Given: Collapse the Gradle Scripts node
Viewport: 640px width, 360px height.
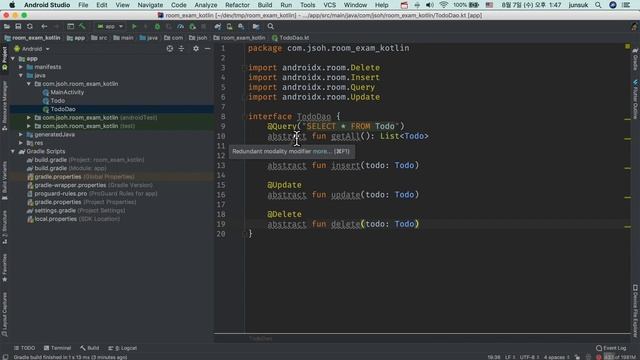Looking at the screenshot, I should click(13, 151).
